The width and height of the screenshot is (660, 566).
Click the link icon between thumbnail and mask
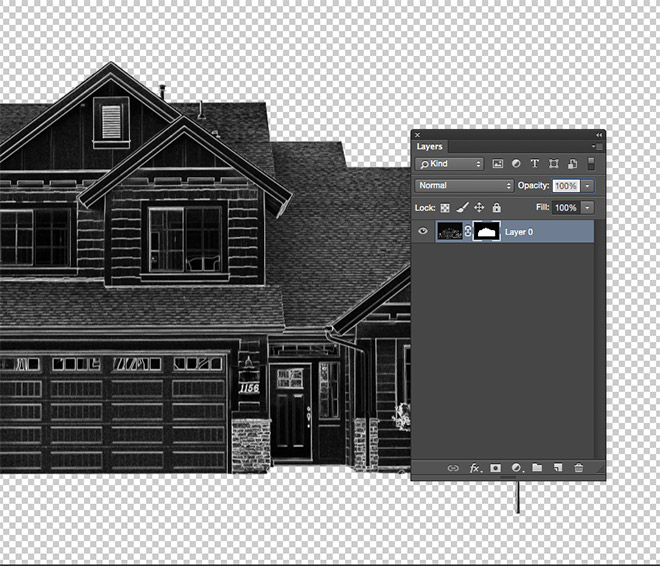tap(468, 231)
